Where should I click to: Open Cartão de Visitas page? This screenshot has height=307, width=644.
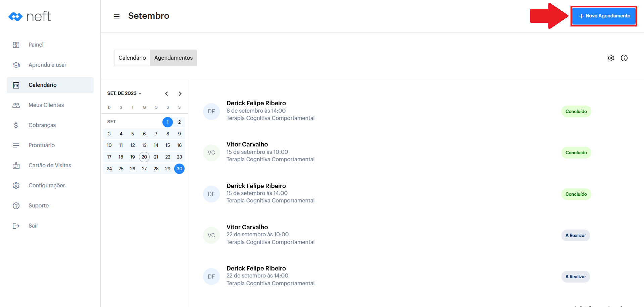click(50, 166)
